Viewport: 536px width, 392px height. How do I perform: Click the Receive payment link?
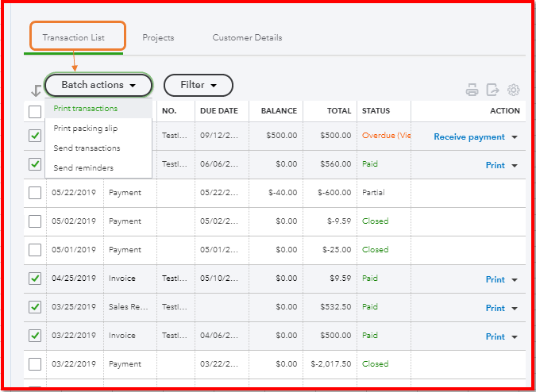[469, 137]
